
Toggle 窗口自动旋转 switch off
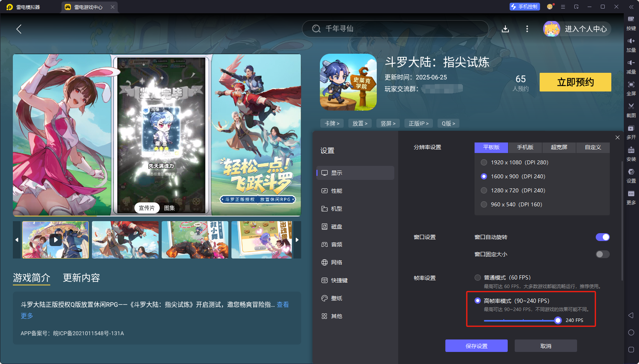click(x=602, y=237)
